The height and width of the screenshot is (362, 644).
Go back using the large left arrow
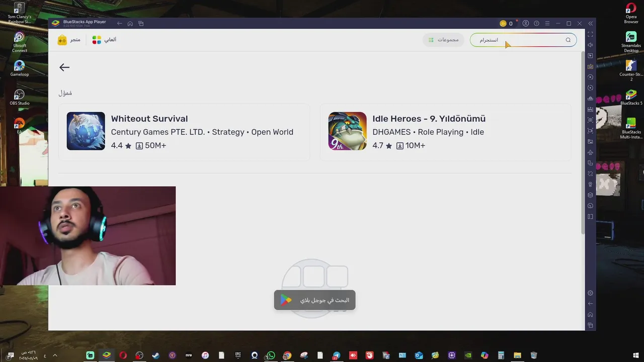click(64, 67)
